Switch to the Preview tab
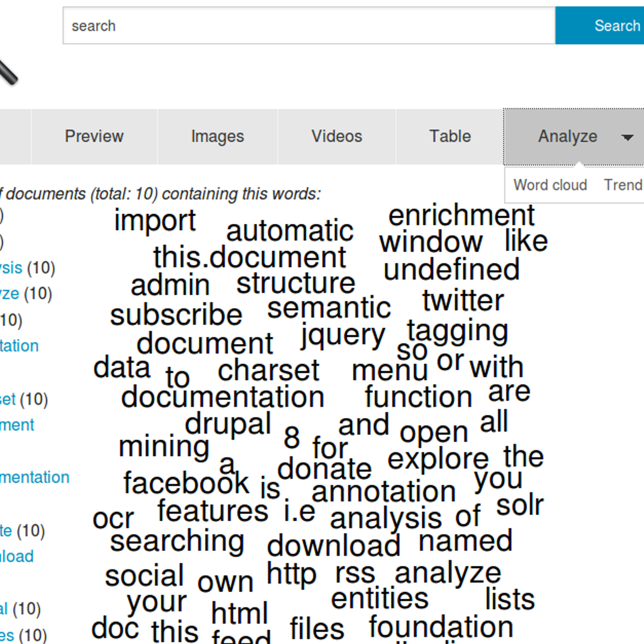 [x=94, y=136]
